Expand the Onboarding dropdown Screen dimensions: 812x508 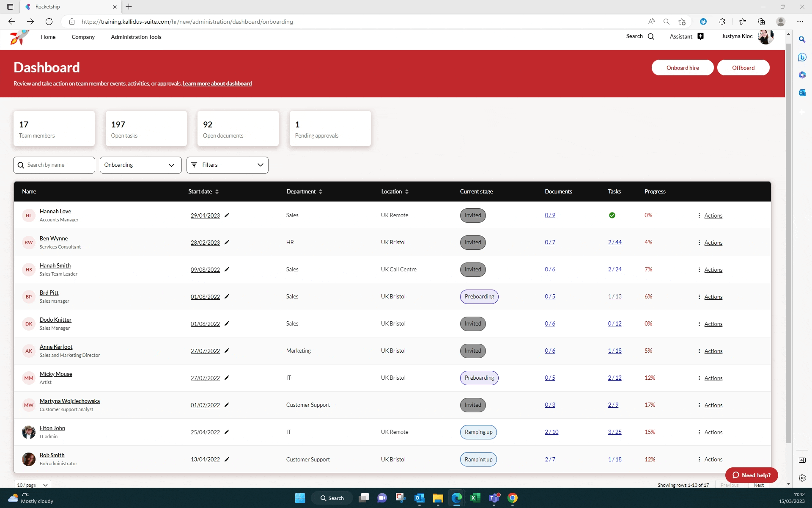point(140,165)
